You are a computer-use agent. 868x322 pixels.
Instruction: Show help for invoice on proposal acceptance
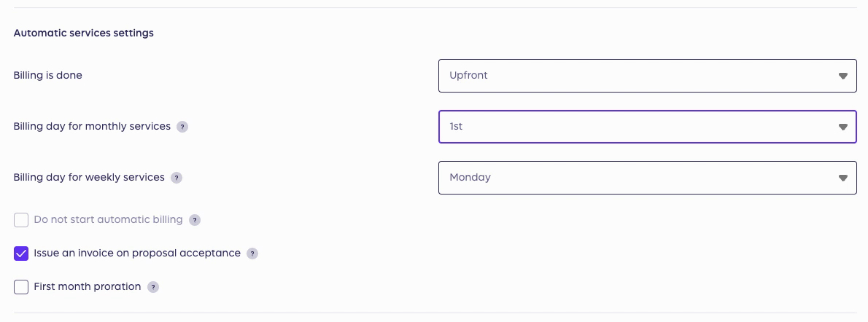coord(252,254)
